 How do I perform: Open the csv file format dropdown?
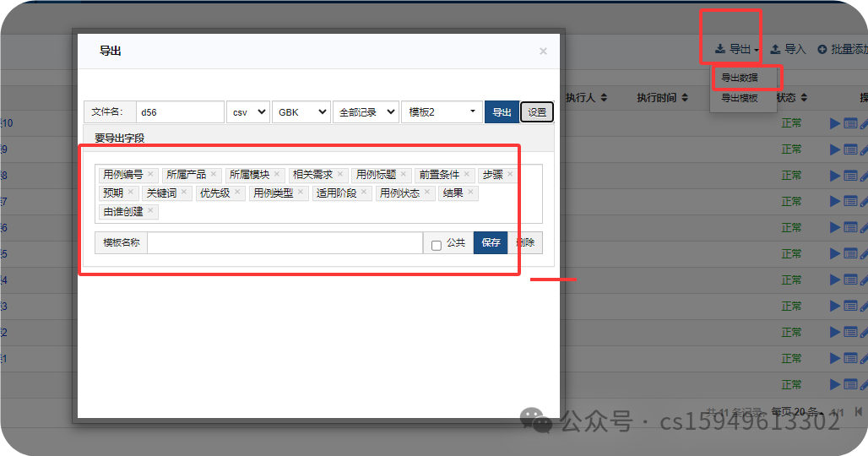248,111
